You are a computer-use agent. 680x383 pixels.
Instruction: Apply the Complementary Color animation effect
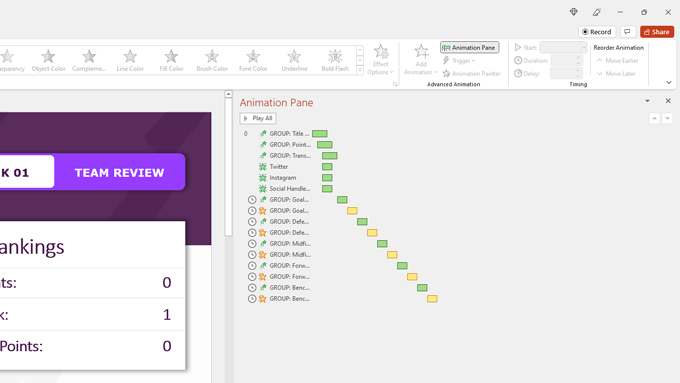[x=89, y=60]
